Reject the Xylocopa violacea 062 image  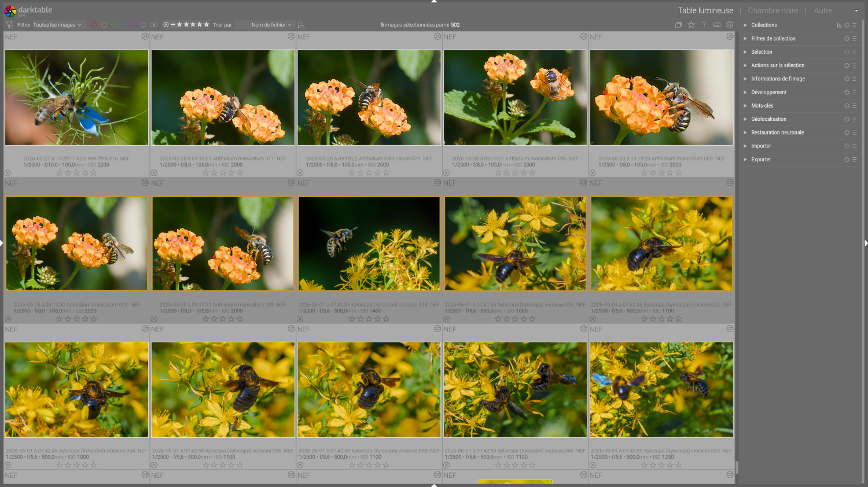coord(593,465)
